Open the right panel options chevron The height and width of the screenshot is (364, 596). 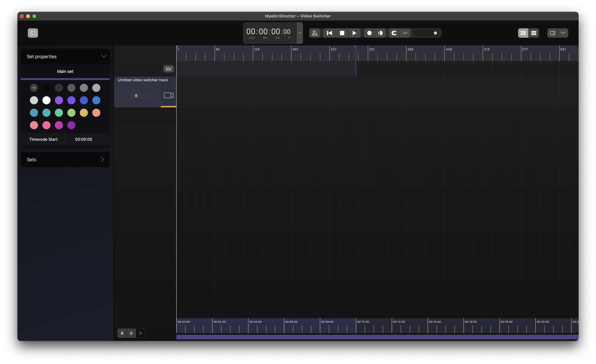click(563, 33)
